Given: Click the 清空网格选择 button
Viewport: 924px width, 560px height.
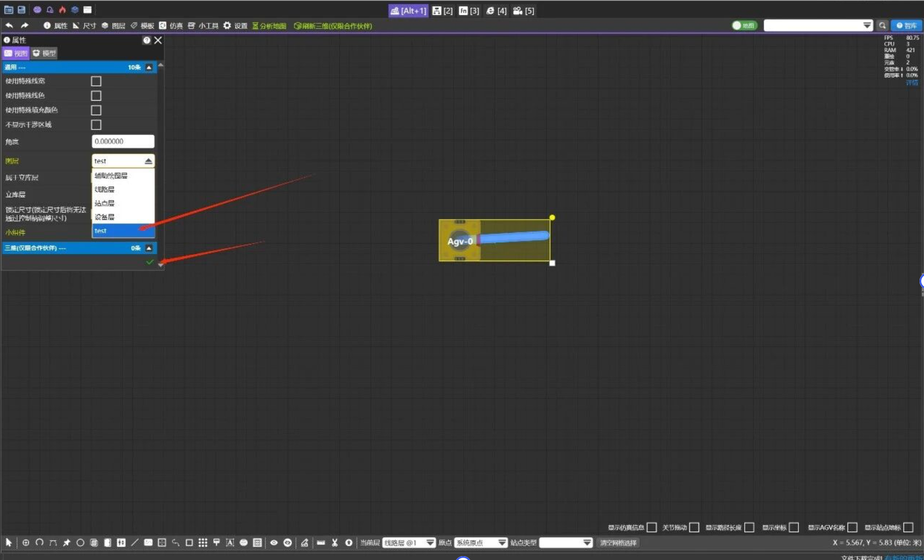Looking at the screenshot, I should pos(618,543).
